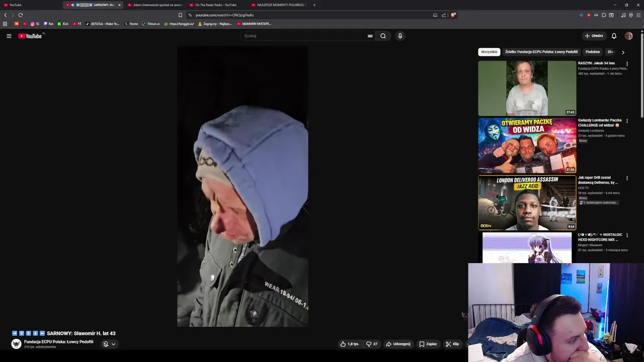Screen dimensions: 644x362
Task: Close the SARNOWY tab
Action: tap(119, 5)
